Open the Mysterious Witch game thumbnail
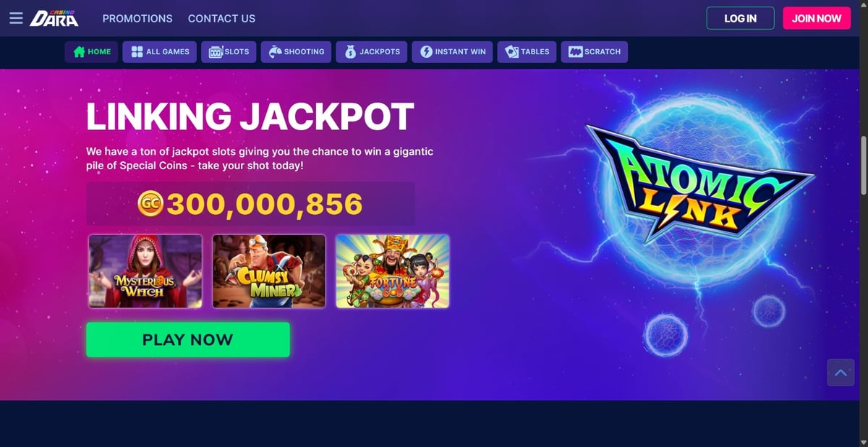Viewport: 868px width, 447px height. [145, 271]
